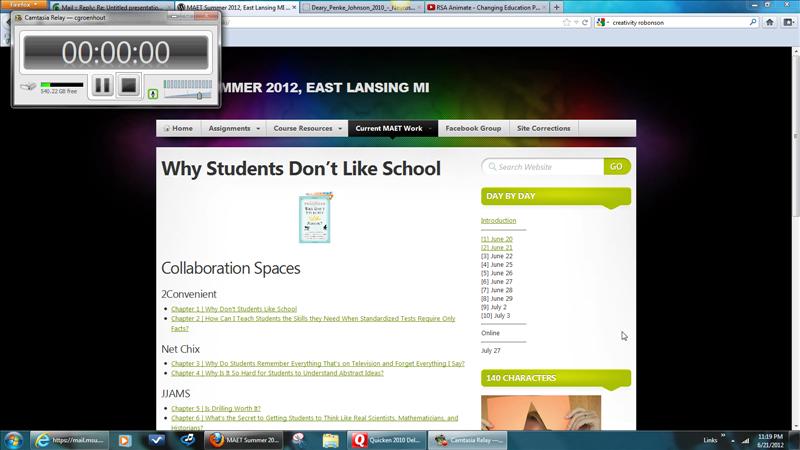Toggle the microphone icon in Camtasia Relay
This screenshot has width=800, height=450.
[153, 94]
